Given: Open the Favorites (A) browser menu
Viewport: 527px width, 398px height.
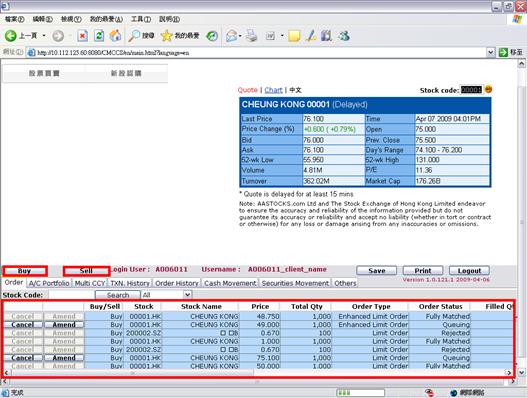Looking at the screenshot, I should click(x=106, y=19).
